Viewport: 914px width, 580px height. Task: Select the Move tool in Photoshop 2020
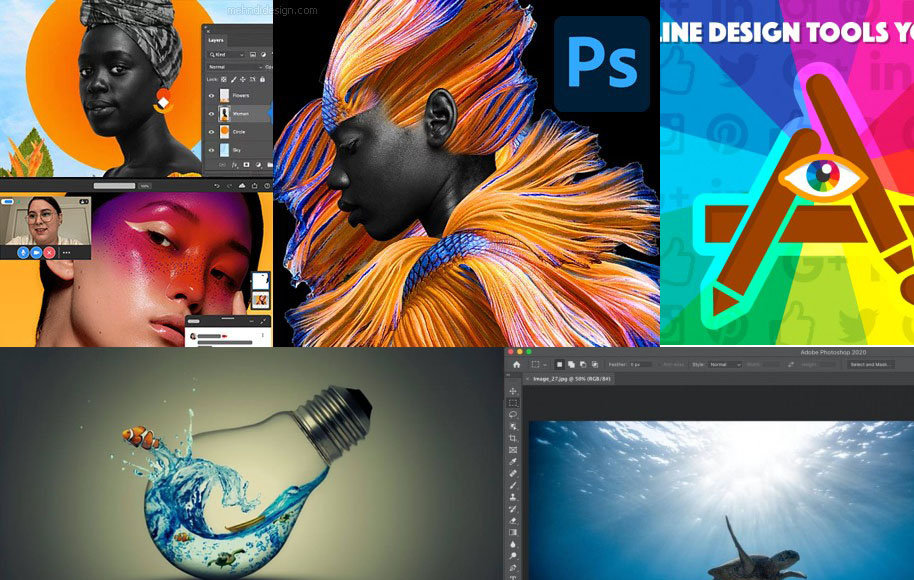[513, 391]
